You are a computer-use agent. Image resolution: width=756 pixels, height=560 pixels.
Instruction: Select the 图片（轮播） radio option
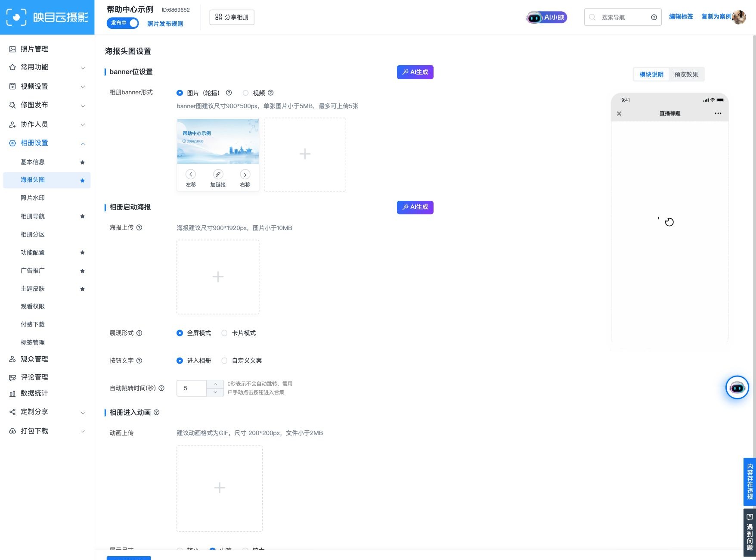pyautogui.click(x=180, y=93)
